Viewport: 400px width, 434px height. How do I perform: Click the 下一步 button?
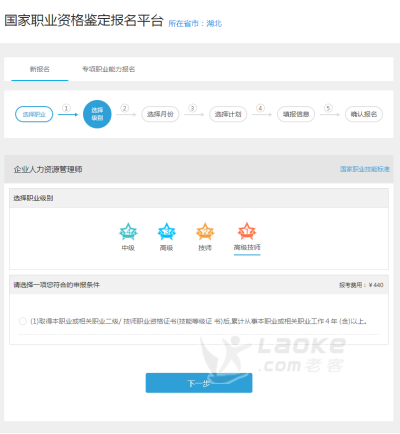(199, 383)
